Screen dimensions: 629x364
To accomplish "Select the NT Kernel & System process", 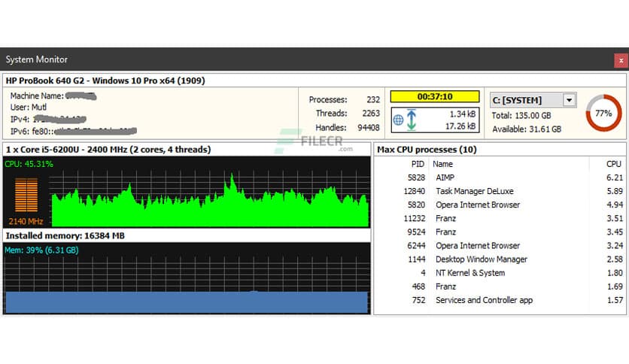I will click(500, 273).
